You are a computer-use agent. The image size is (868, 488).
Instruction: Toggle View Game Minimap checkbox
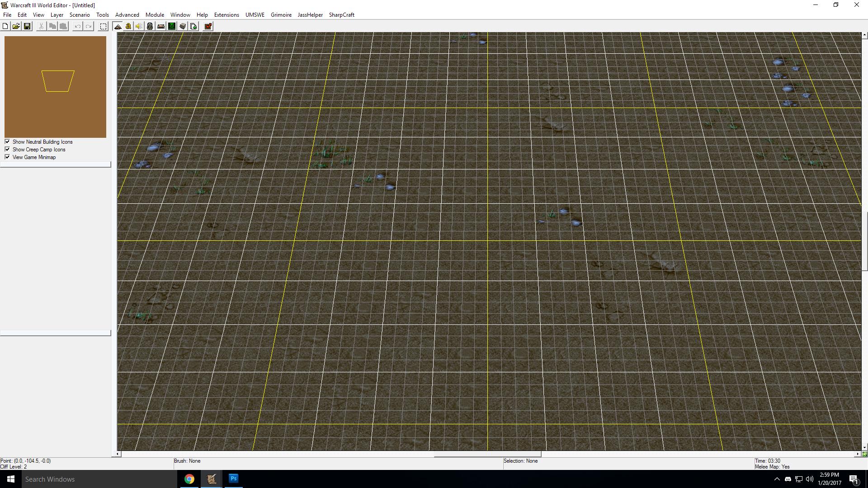coord(7,157)
